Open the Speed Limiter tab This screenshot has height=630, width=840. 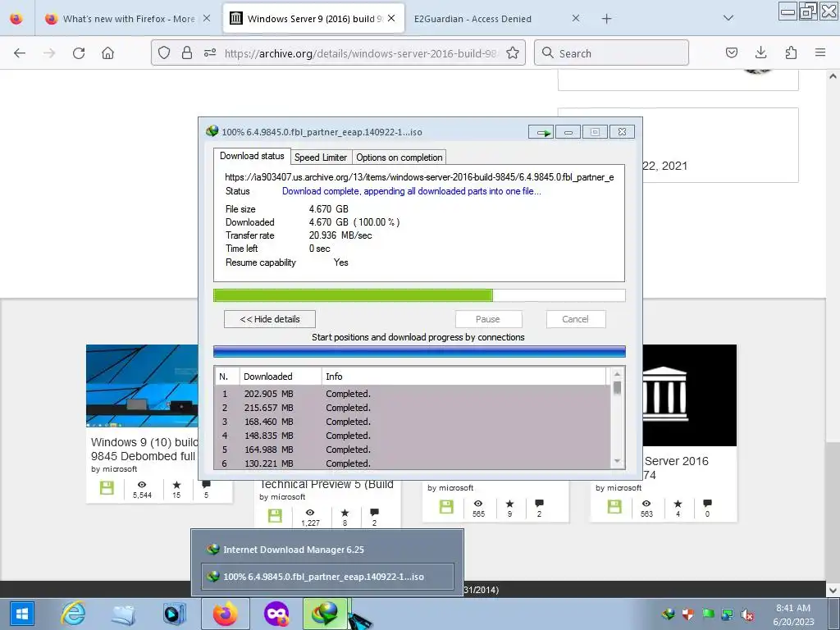click(x=321, y=157)
